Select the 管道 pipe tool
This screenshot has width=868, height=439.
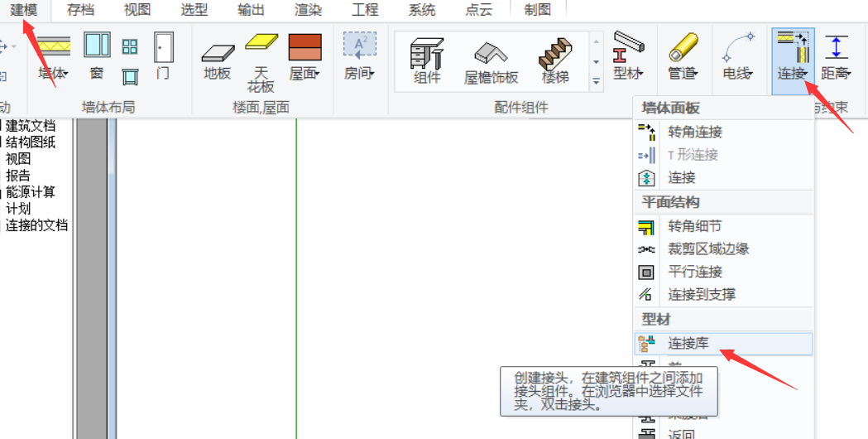point(683,55)
